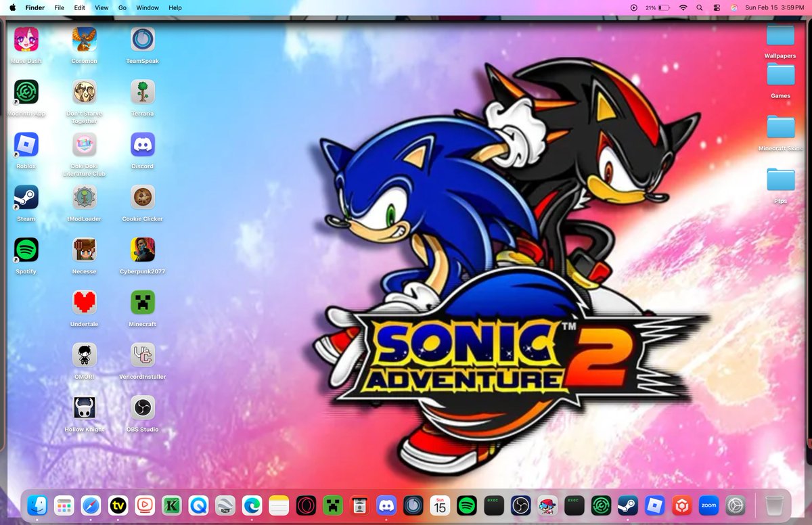Open the Go menu
This screenshot has height=525, width=812.
(x=122, y=7)
